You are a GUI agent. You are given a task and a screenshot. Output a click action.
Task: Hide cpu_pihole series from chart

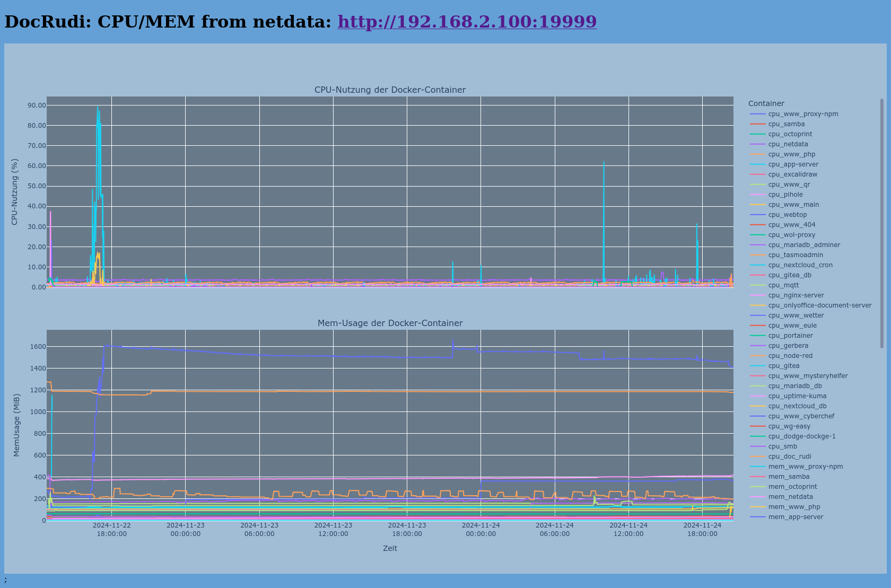(x=785, y=195)
